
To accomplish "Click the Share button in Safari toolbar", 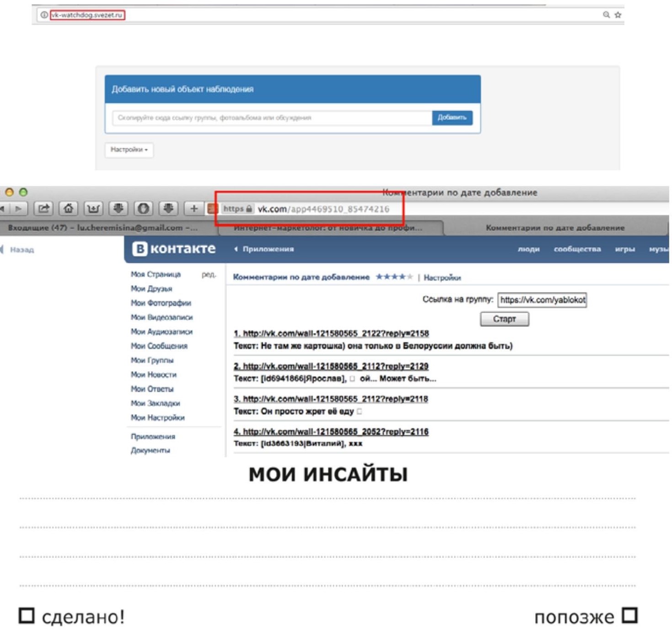I will coord(43,209).
